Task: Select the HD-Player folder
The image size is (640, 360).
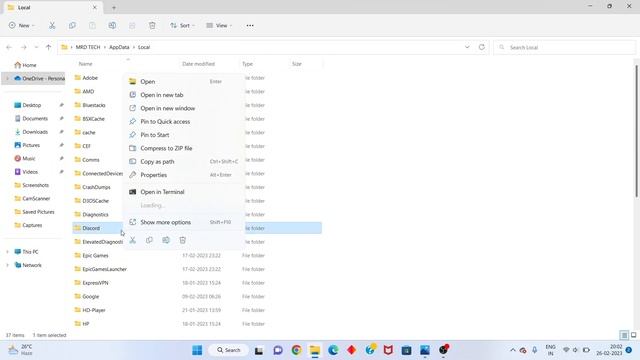Action: [x=90, y=310]
